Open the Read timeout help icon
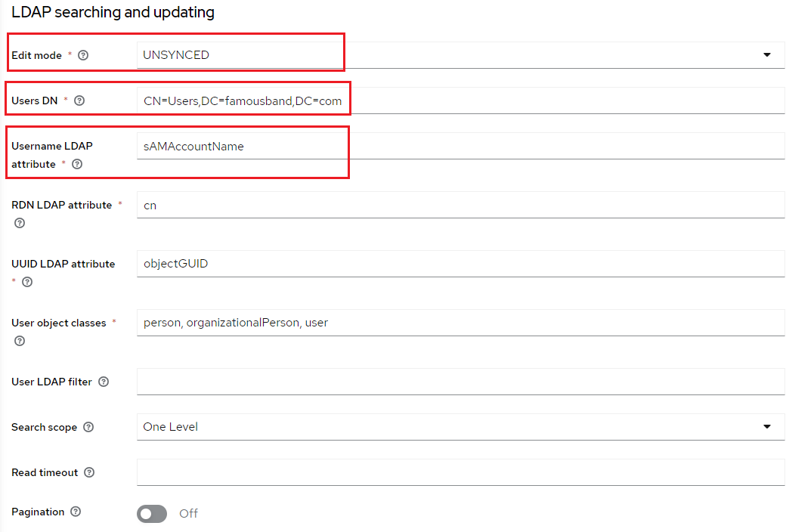 point(89,472)
